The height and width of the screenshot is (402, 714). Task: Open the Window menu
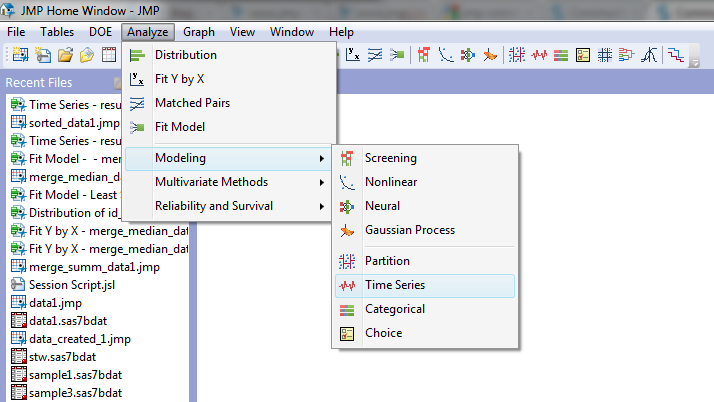pyautogui.click(x=292, y=32)
